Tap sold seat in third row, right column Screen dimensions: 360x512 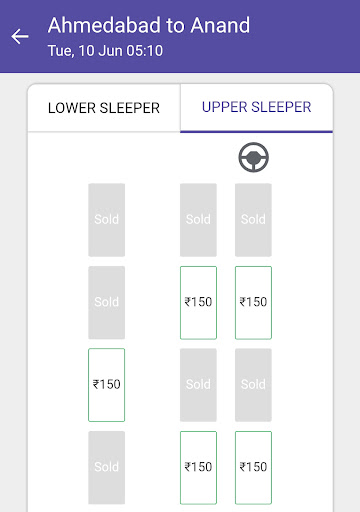253,385
